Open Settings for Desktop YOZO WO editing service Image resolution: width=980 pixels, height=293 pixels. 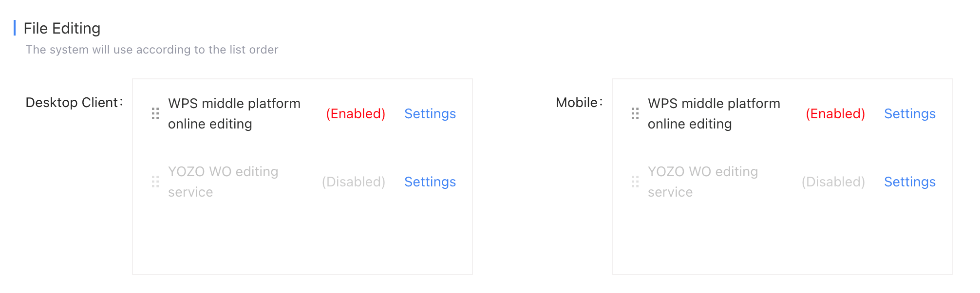click(430, 182)
